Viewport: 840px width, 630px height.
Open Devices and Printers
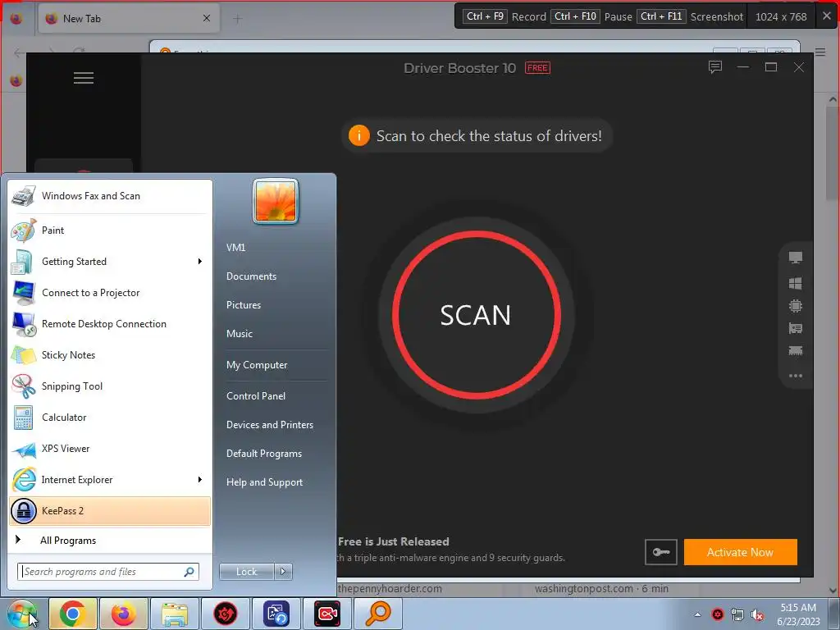pyautogui.click(x=270, y=425)
